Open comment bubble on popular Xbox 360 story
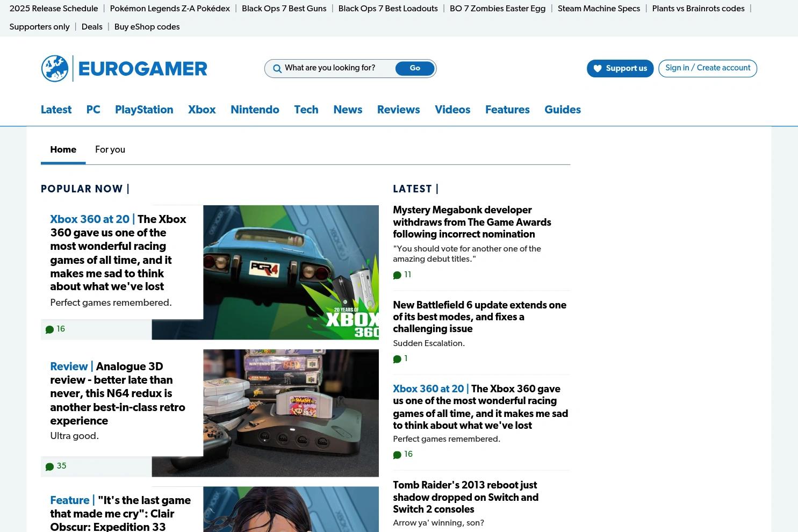 pos(49,329)
